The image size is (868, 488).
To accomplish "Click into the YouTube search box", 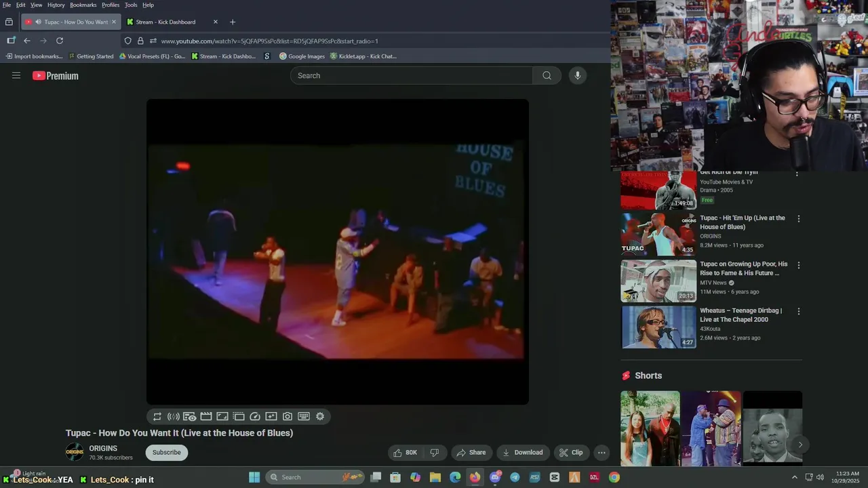I will point(412,75).
